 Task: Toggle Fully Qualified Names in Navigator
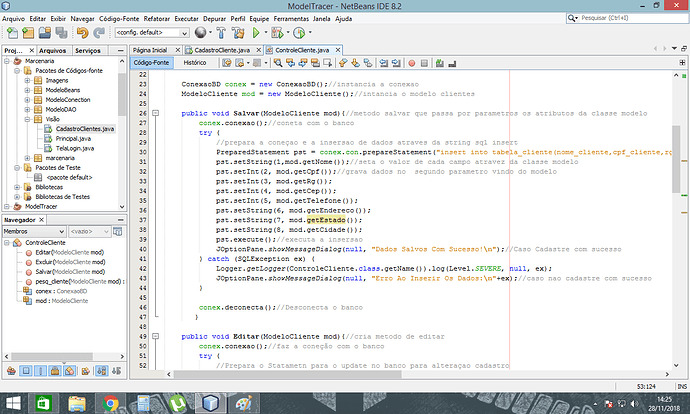click(85, 371)
